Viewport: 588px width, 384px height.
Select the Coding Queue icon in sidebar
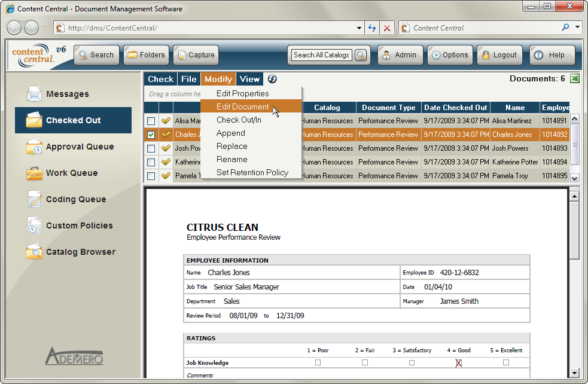click(34, 199)
